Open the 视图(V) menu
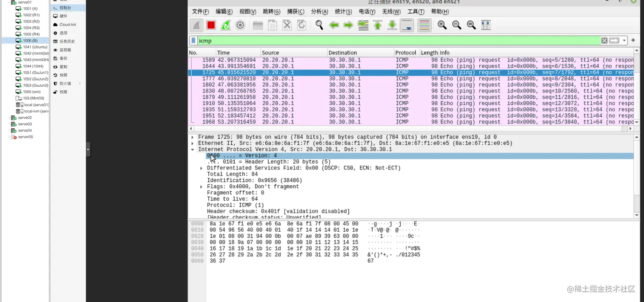Viewport: 644px width, 302px height. point(248,12)
